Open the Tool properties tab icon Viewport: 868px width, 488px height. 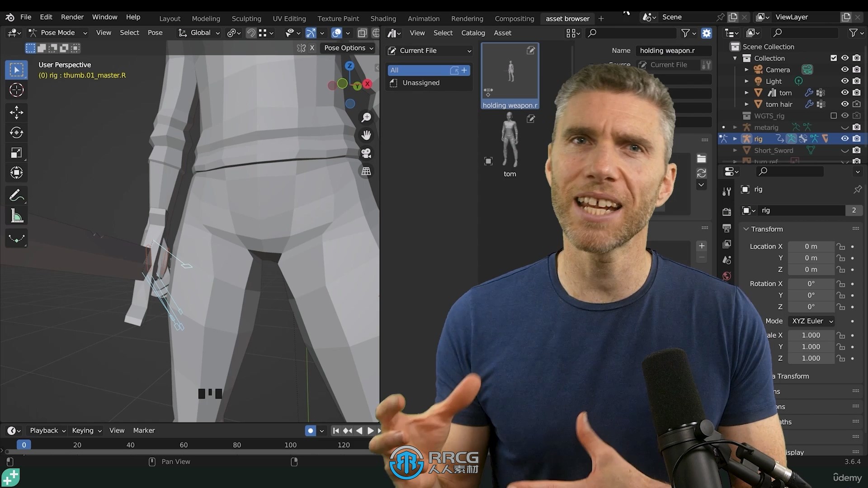726,192
